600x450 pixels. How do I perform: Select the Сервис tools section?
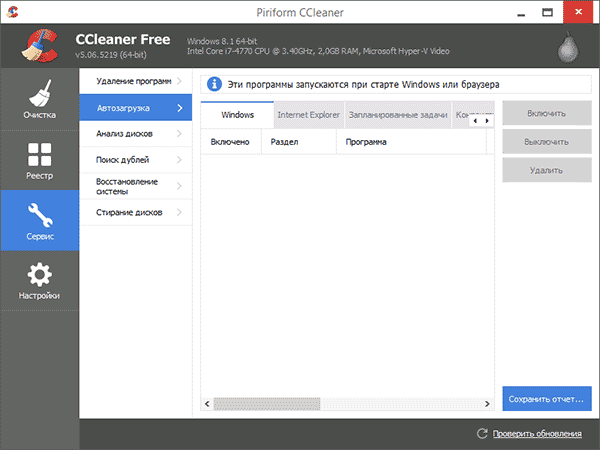[x=39, y=221]
